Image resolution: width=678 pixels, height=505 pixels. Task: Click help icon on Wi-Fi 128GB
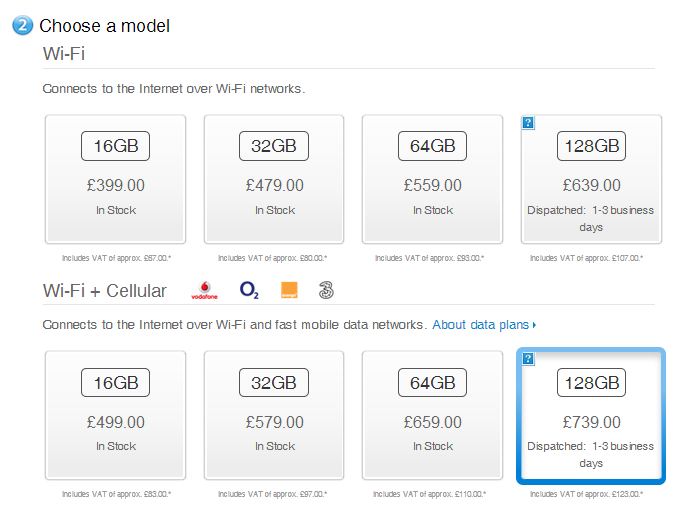(529, 122)
